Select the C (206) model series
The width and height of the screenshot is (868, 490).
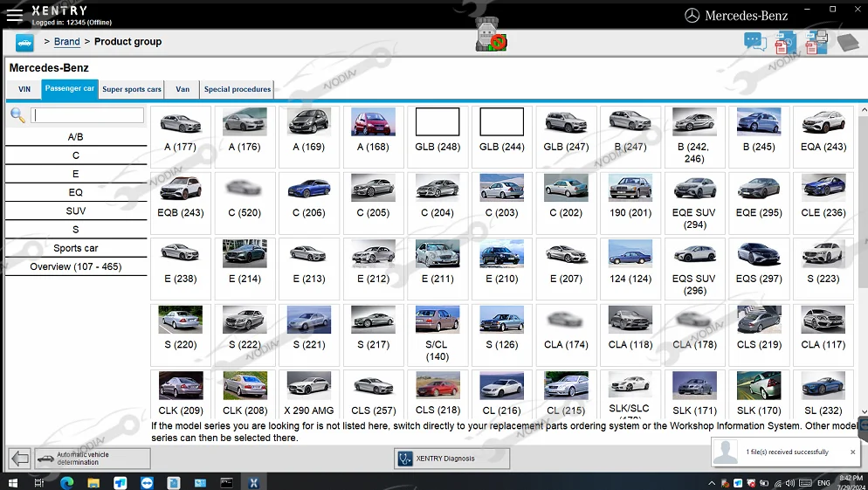309,203
